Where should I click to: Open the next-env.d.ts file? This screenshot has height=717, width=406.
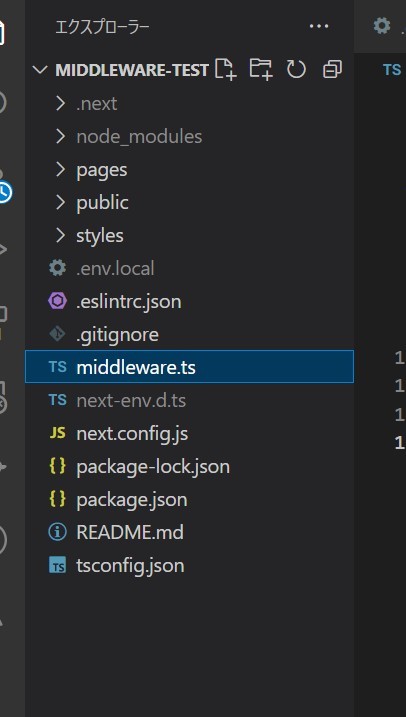tap(189, 401)
